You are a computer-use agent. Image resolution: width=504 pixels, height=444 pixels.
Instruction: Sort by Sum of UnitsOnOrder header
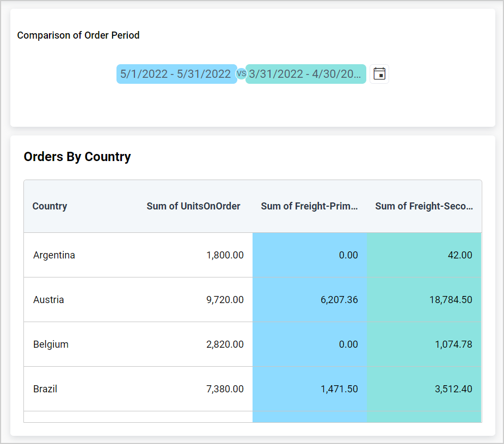193,206
